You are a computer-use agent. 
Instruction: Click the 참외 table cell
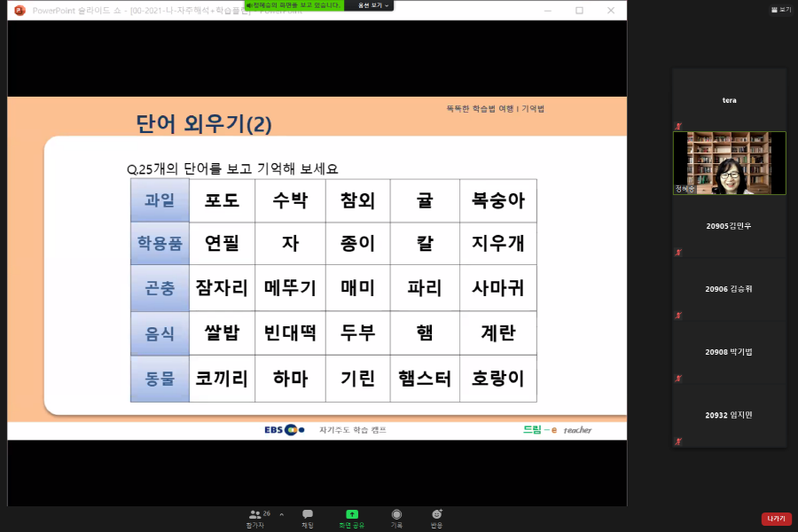pyautogui.click(x=358, y=200)
